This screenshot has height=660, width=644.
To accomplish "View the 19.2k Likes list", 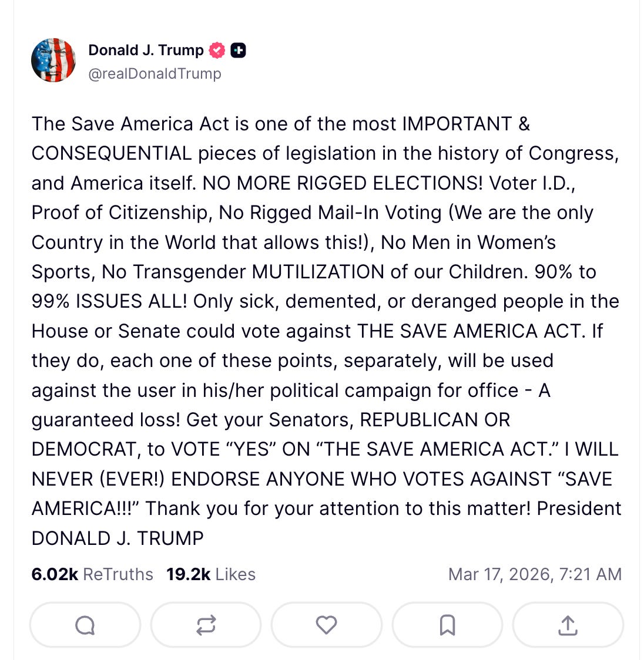I will (x=209, y=574).
